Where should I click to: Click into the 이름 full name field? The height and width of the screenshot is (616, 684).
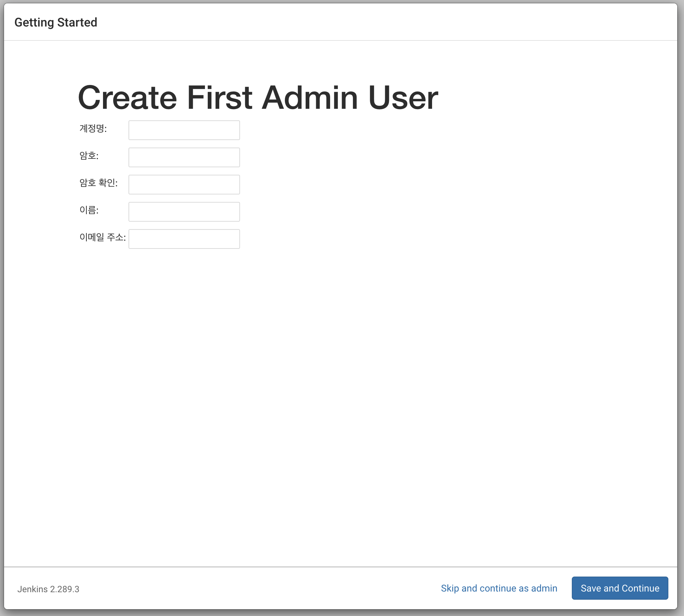[184, 212]
